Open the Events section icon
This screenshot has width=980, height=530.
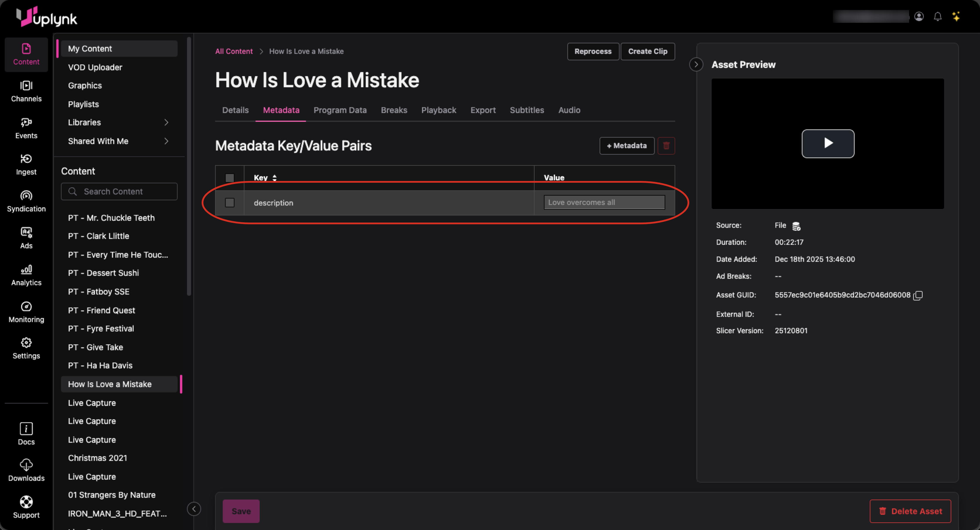[x=26, y=122]
